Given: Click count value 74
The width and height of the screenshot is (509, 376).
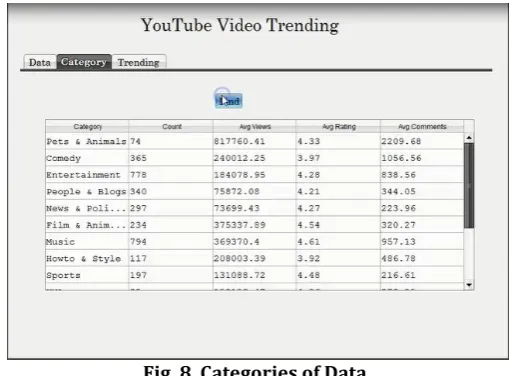Looking at the screenshot, I should pos(135,141).
